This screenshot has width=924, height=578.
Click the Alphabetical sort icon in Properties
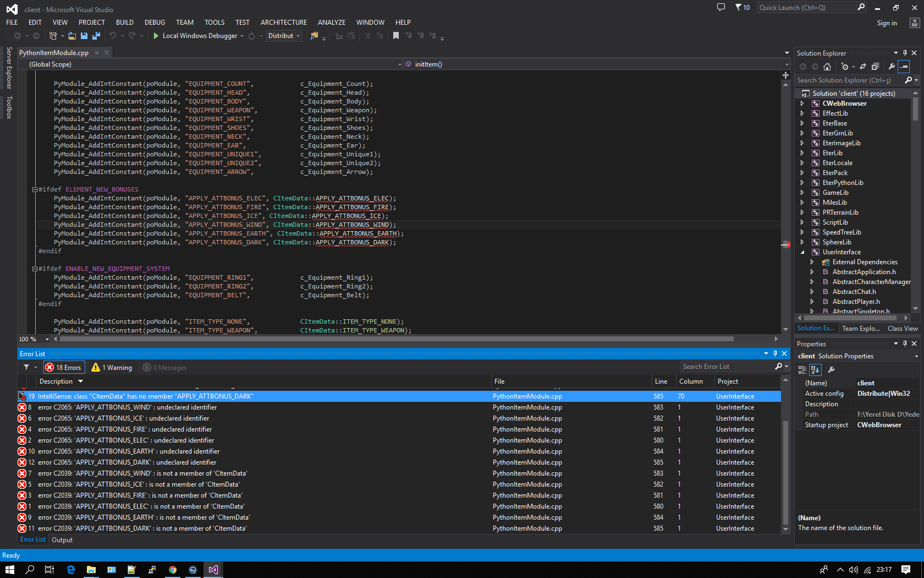click(x=815, y=370)
